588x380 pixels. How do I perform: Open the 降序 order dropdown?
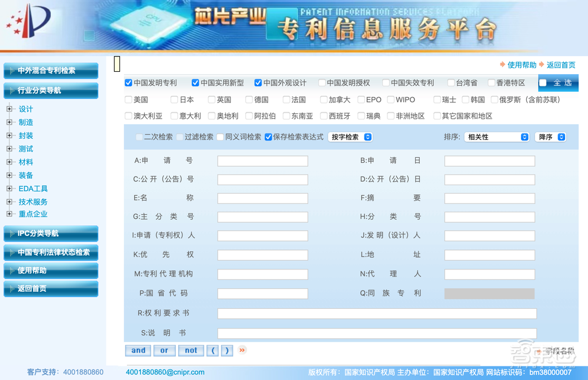[550, 136]
